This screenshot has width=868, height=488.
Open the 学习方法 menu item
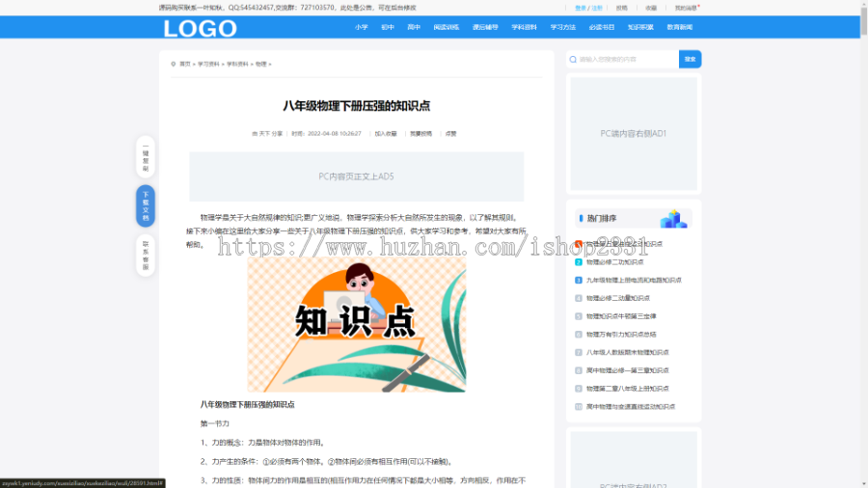tap(563, 27)
